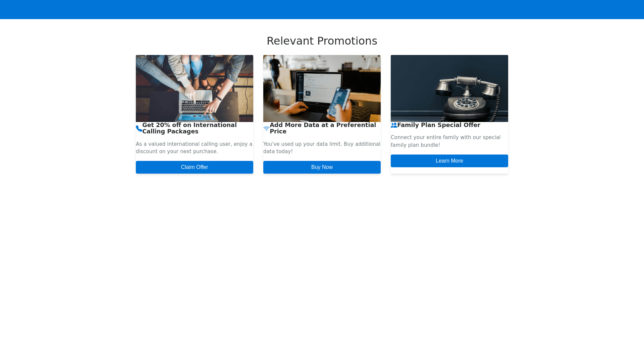
Task: Open the vintage rotary telephone image
Action: coord(449,88)
